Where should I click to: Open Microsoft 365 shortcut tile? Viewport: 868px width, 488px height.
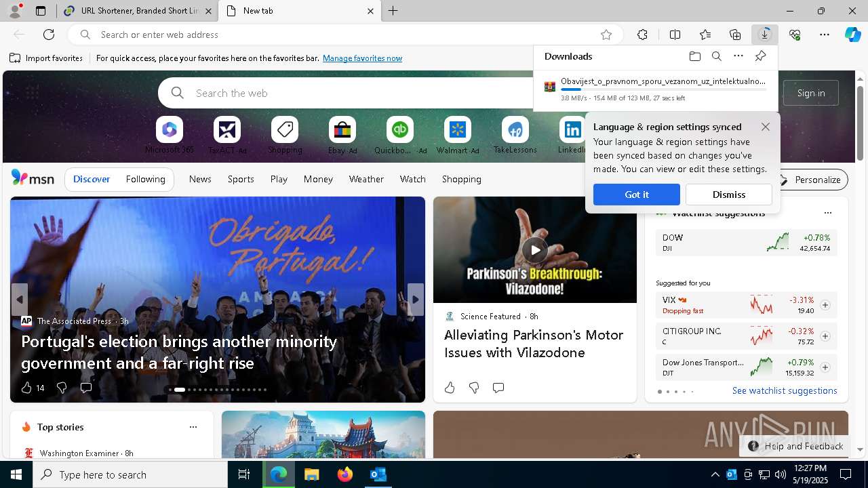pos(170,136)
